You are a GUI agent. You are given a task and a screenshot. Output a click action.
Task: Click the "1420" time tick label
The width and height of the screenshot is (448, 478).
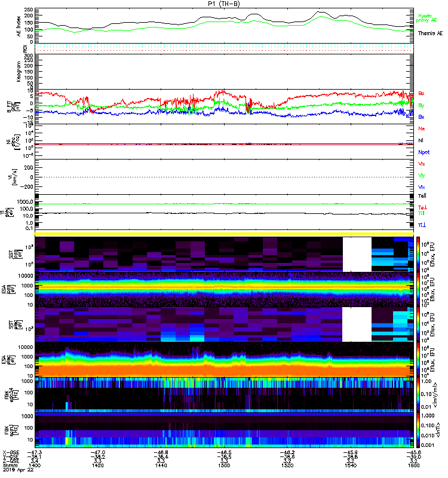click(98, 465)
